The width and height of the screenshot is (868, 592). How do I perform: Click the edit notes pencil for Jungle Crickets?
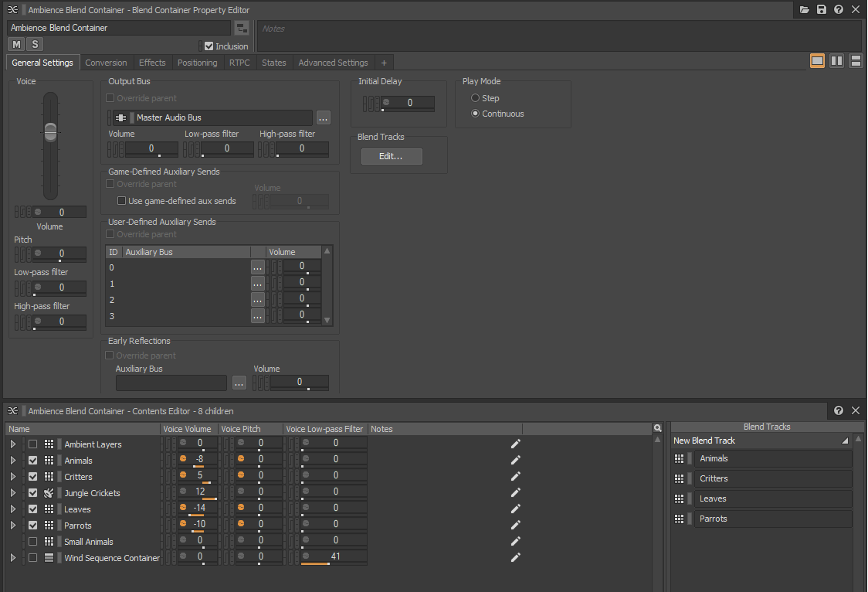(x=516, y=493)
